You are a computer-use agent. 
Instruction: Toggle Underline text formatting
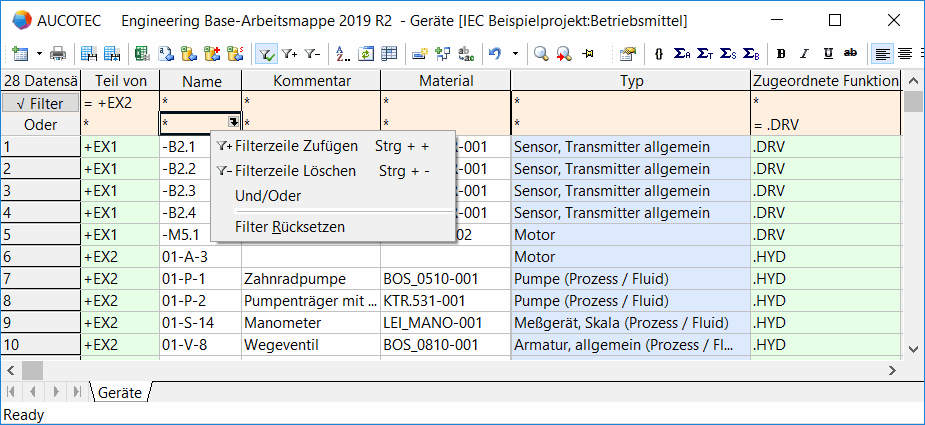(828, 54)
